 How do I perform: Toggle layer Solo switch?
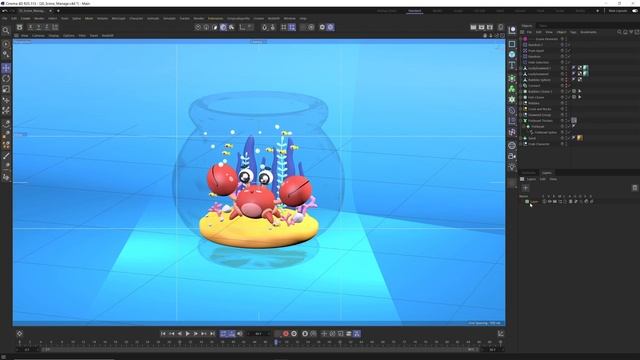point(544,201)
